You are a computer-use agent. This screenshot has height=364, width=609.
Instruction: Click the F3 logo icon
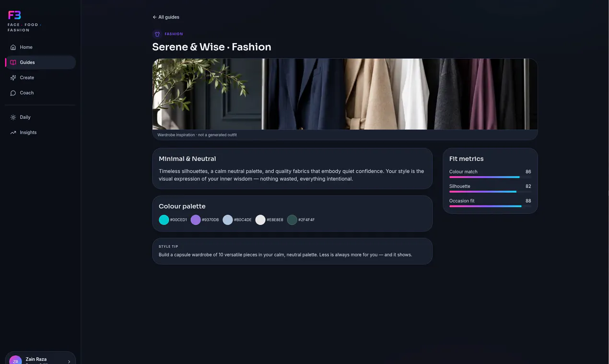(14, 15)
